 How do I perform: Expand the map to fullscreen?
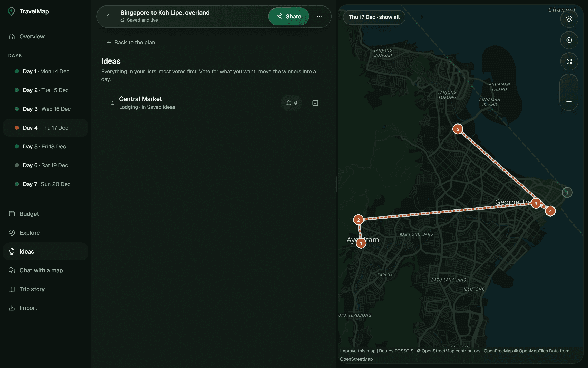(569, 61)
